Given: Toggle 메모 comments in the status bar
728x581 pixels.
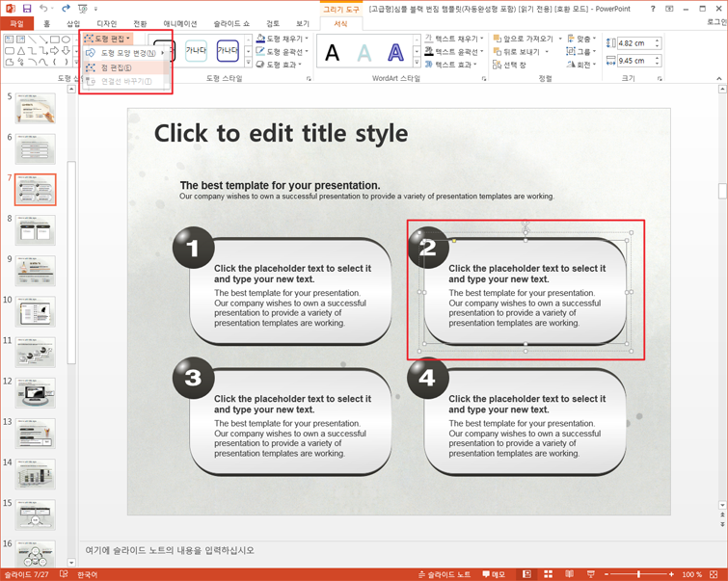Looking at the screenshot, I should point(494,574).
